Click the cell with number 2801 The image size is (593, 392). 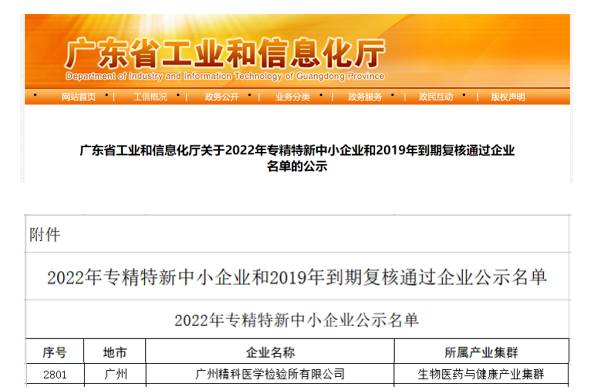pyautogui.click(x=54, y=375)
